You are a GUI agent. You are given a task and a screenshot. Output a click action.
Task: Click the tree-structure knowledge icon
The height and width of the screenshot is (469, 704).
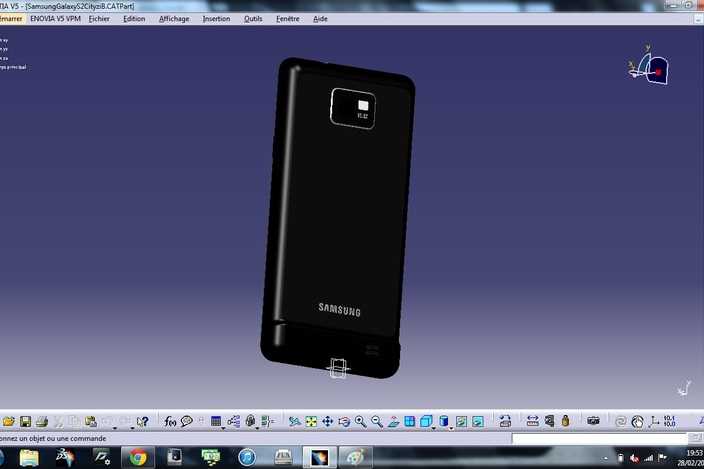pyautogui.click(x=233, y=421)
